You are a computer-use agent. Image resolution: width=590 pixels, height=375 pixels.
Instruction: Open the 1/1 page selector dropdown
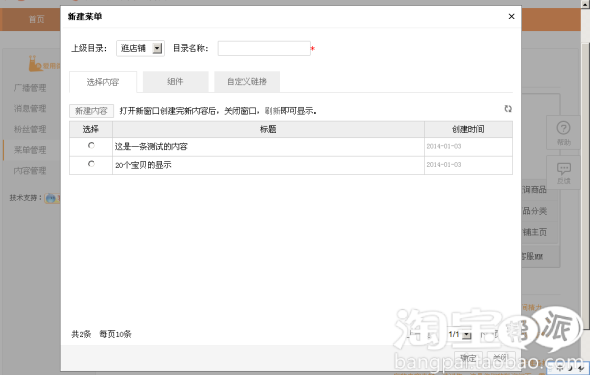tap(459, 334)
